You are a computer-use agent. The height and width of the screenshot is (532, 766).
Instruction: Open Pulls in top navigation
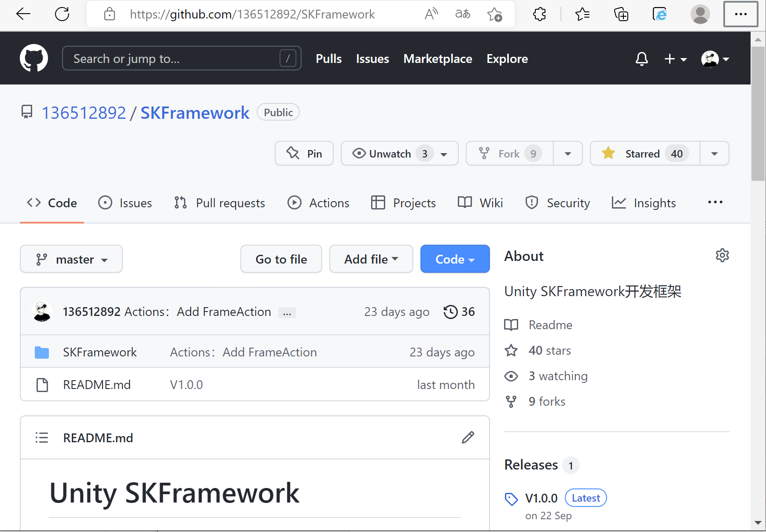click(329, 59)
